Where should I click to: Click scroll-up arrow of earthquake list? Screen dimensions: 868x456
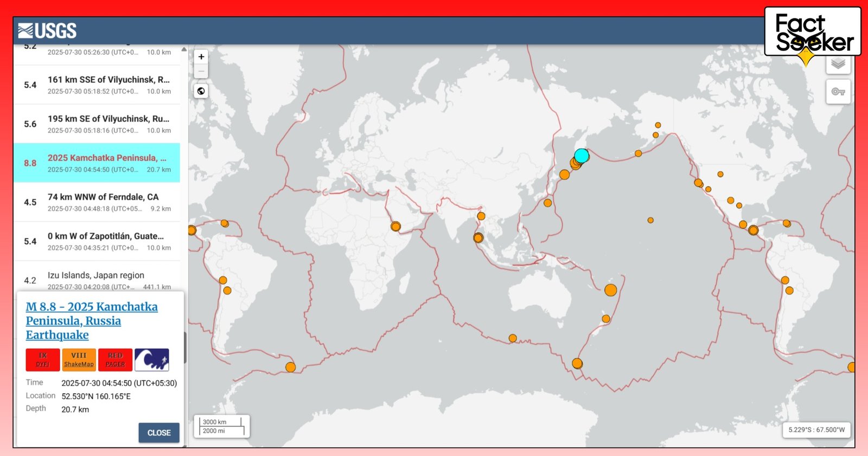pos(184,49)
